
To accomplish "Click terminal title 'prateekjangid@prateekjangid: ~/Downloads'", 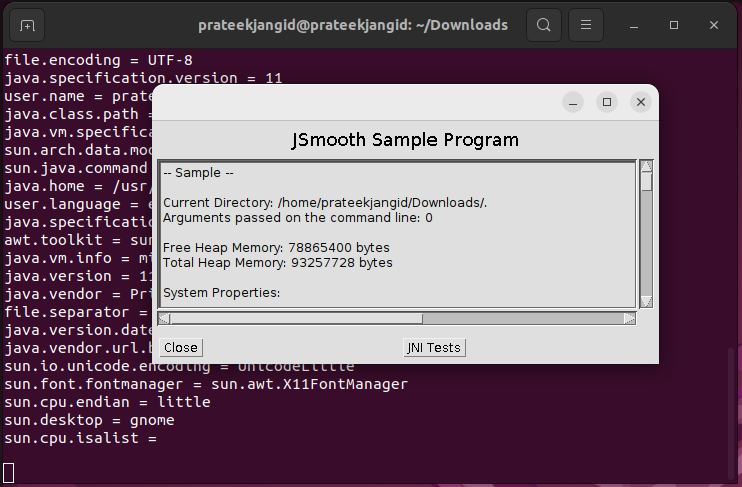I will point(353,25).
